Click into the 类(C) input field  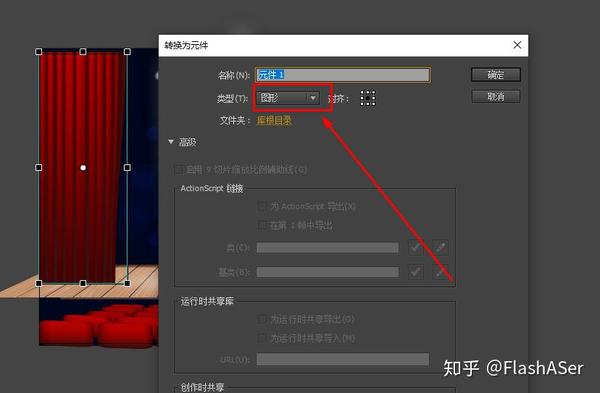click(x=328, y=248)
